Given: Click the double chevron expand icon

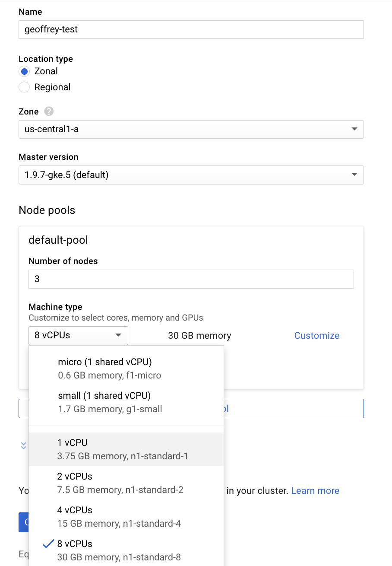Looking at the screenshot, I should tap(24, 445).
